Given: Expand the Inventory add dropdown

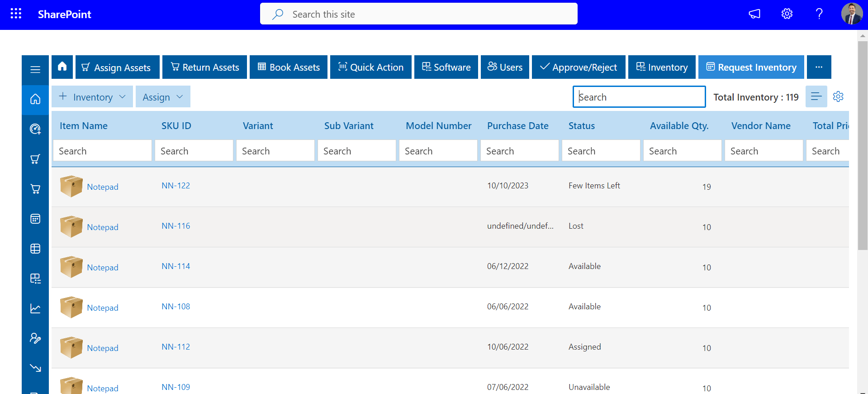Looking at the screenshot, I should click(x=92, y=97).
